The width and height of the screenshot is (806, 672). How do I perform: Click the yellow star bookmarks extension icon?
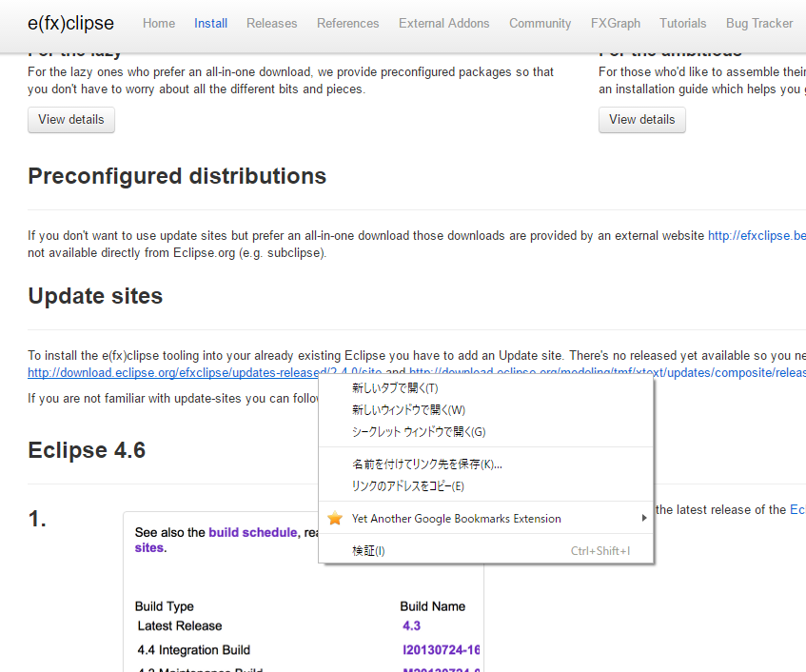(335, 519)
